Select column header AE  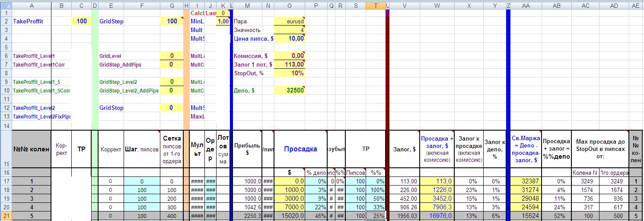tap(636, 5)
